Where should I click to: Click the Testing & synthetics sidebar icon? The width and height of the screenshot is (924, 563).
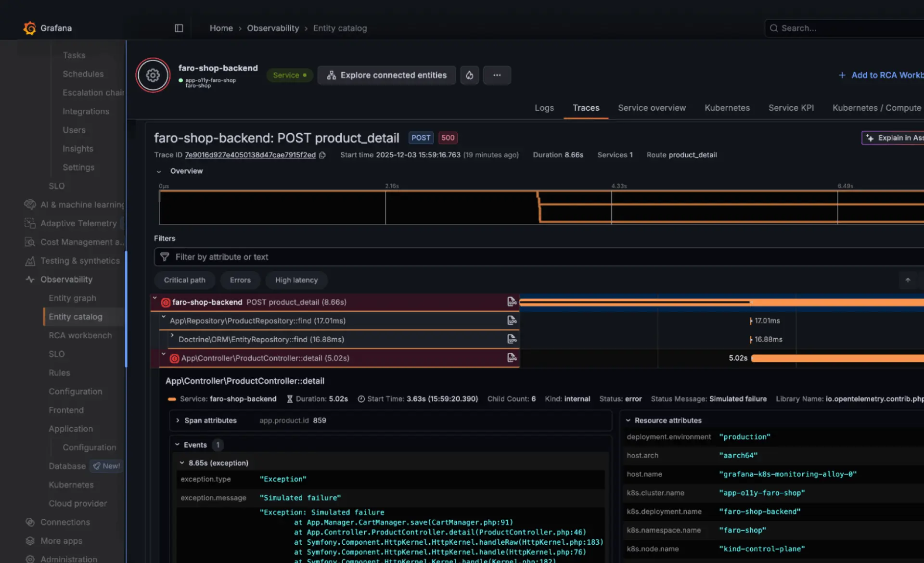pos(30,261)
